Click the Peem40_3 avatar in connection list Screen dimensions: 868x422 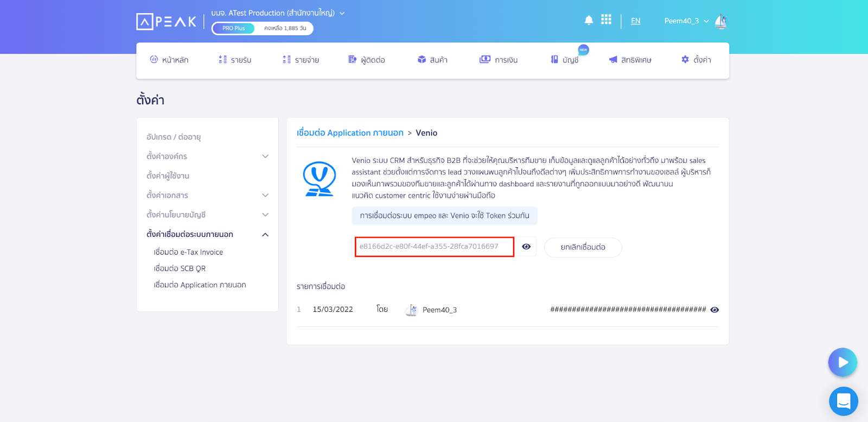pos(411,310)
